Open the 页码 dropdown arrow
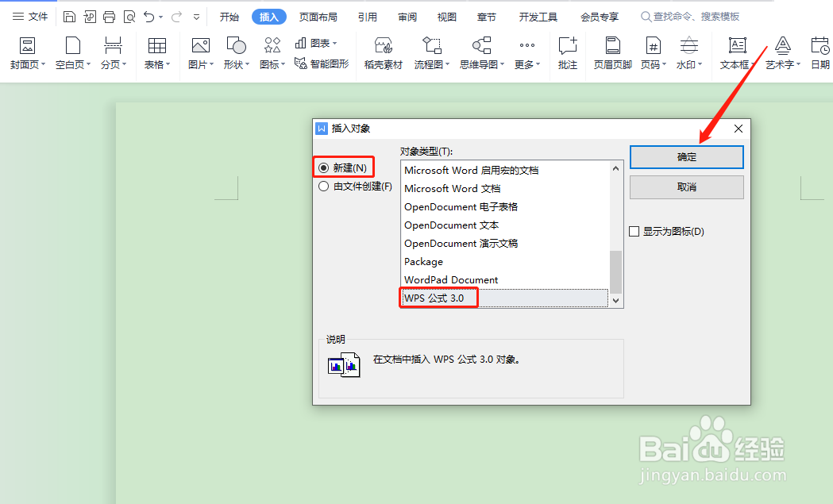Image resolution: width=833 pixels, height=504 pixels. (x=664, y=64)
